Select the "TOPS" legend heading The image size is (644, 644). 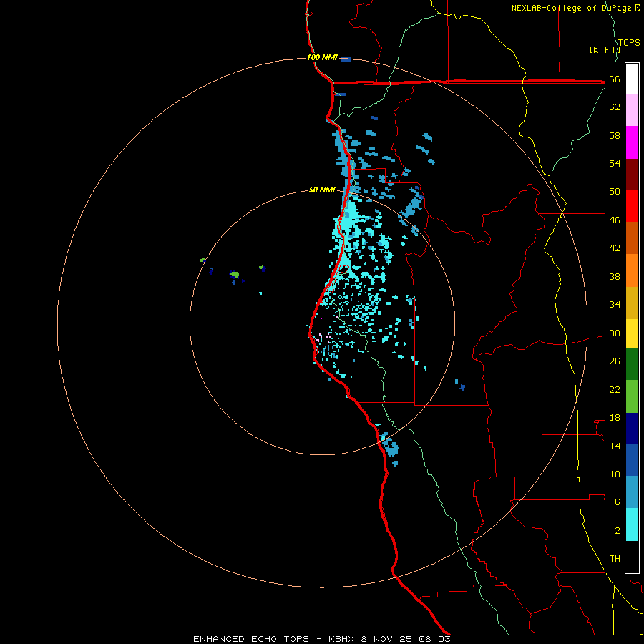point(629,43)
